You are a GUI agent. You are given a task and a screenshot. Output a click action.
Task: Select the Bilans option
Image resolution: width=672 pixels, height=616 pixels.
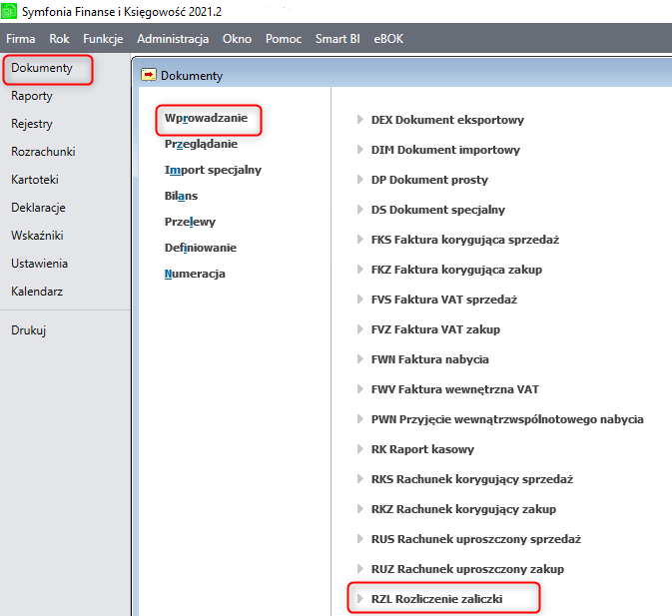(181, 196)
